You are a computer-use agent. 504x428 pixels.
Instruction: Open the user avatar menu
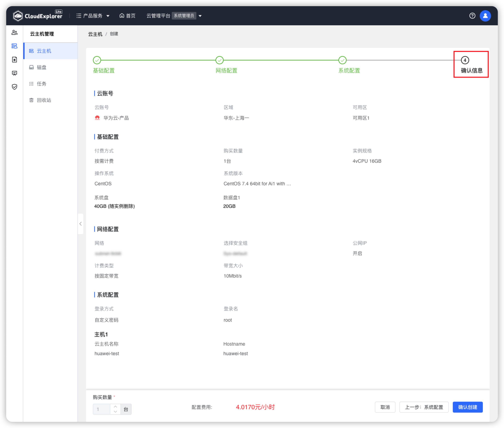(485, 16)
